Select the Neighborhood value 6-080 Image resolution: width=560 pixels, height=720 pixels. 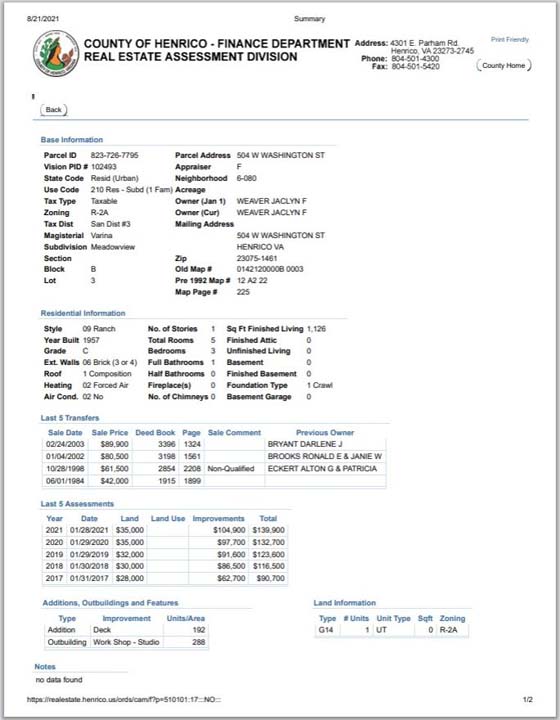point(246,178)
